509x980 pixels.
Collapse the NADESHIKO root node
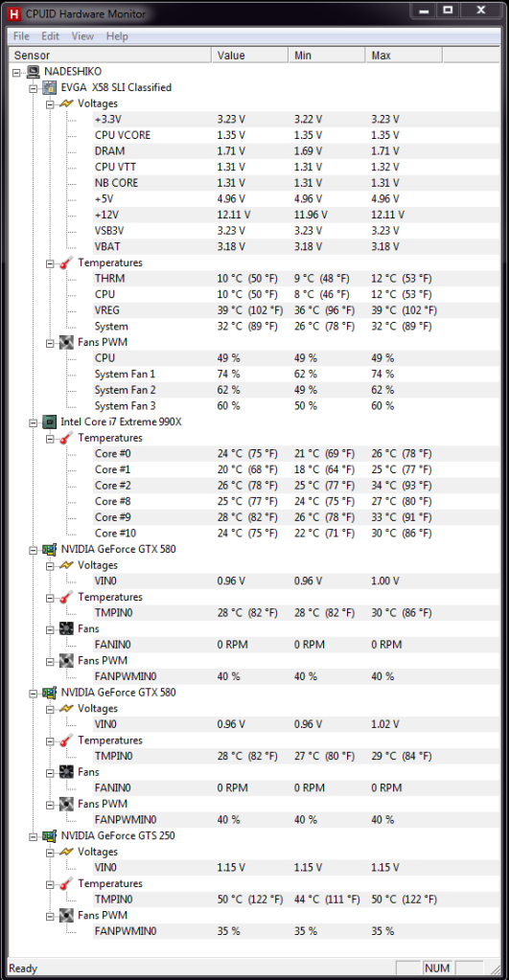click(16, 73)
